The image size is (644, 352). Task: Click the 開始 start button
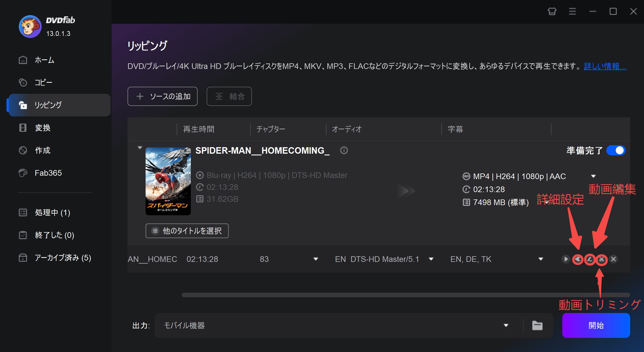click(596, 325)
